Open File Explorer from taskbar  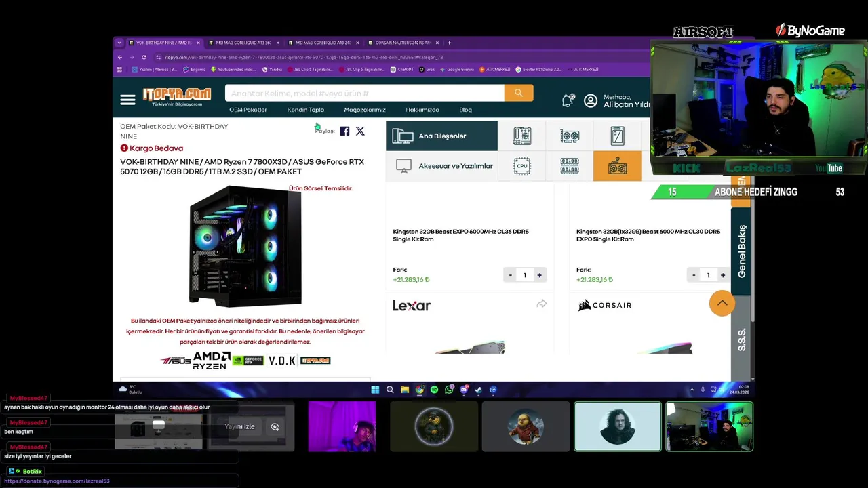[405, 390]
